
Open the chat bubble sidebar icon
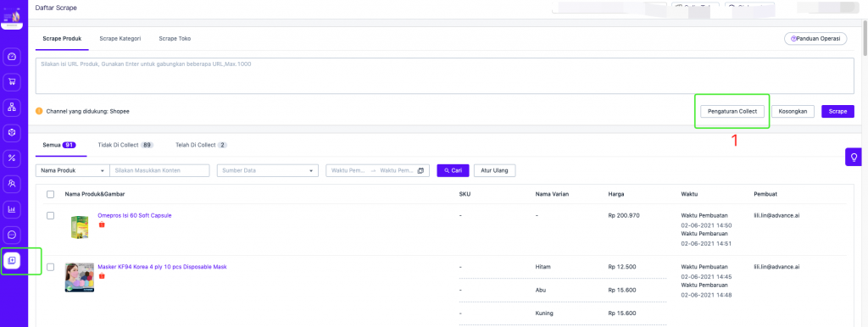pyautogui.click(x=12, y=235)
